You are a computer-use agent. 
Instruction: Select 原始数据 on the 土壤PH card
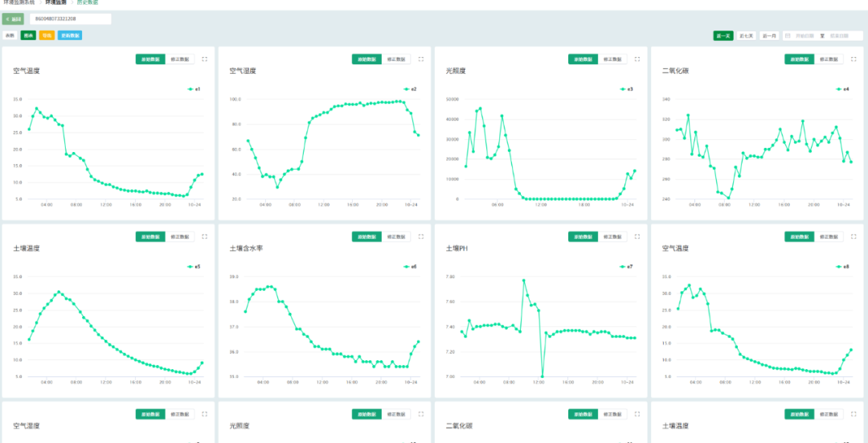tap(583, 236)
